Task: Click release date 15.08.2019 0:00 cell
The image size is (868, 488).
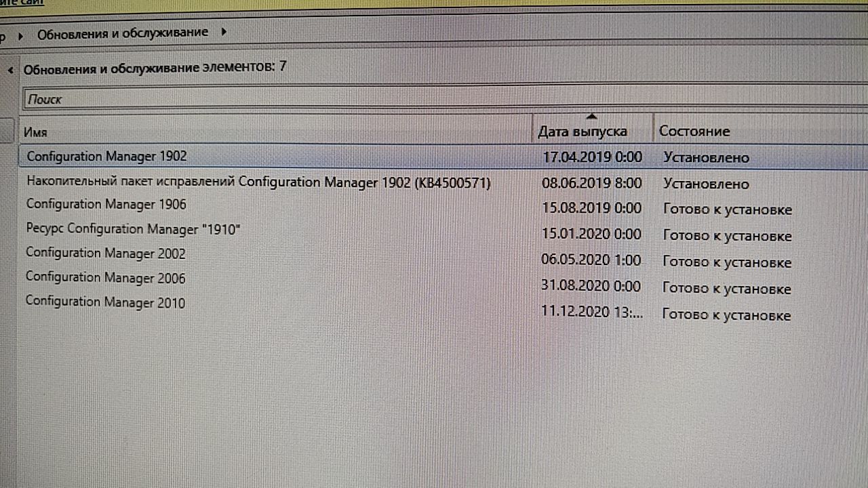Action: [591, 208]
